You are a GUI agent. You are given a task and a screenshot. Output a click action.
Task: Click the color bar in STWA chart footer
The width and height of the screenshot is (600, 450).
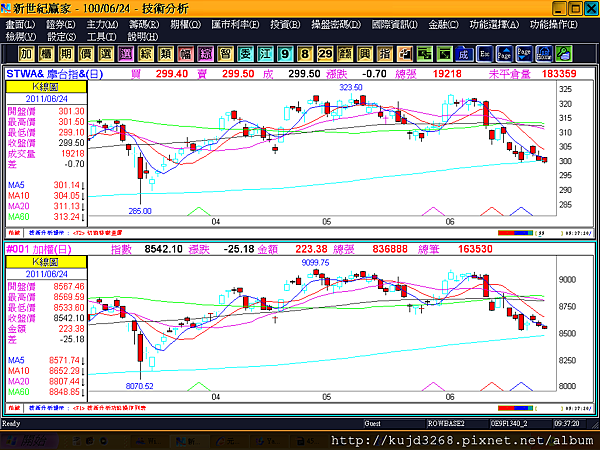click(515, 233)
